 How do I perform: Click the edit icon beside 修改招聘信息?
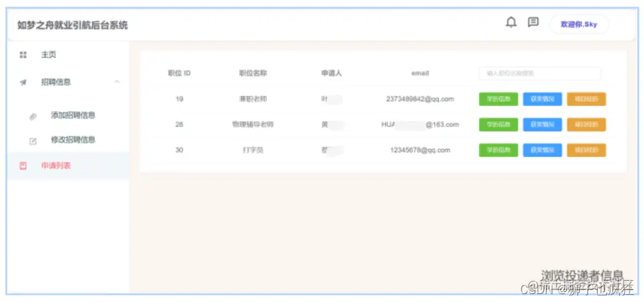coord(33,141)
